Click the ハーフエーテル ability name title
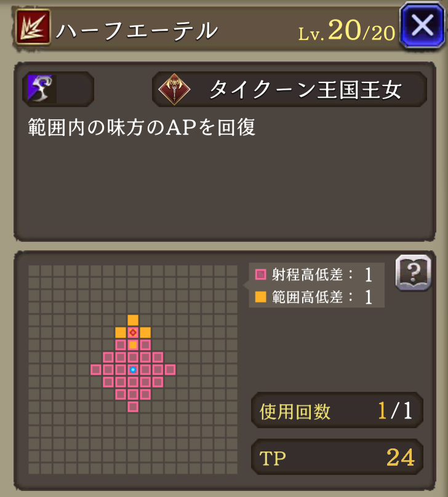This screenshot has height=497, width=448. click(137, 30)
